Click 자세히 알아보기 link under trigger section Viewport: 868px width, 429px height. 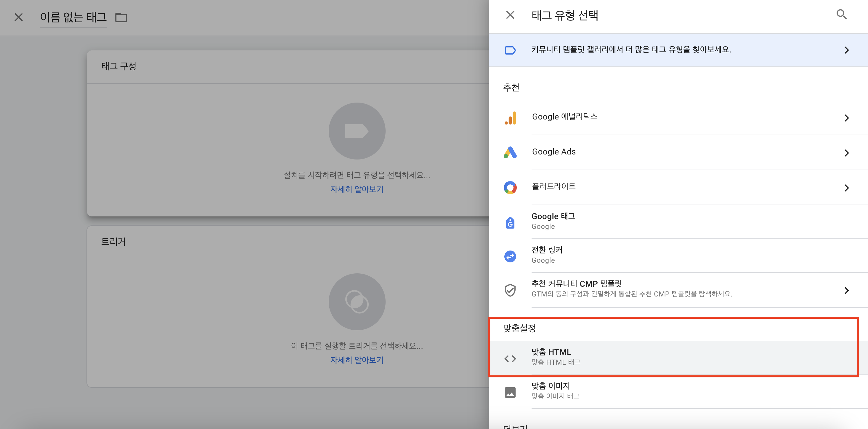(357, 360)
